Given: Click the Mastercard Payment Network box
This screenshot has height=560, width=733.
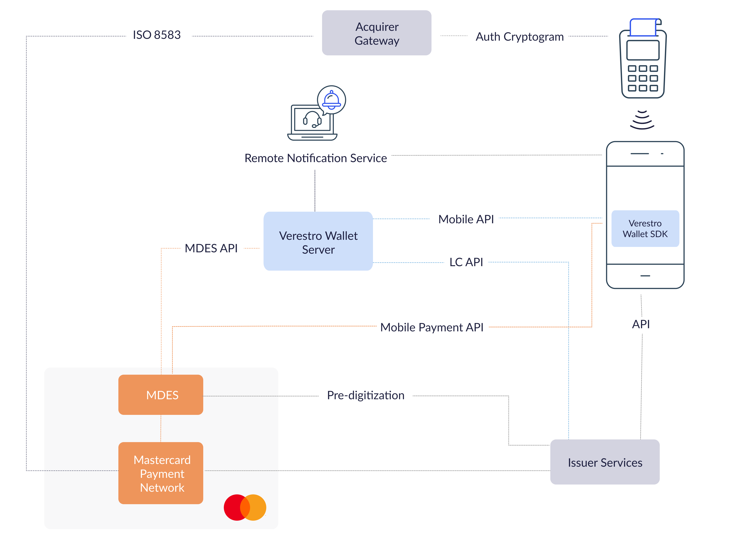Looking at the screenshot, I should tap(161, 473).
